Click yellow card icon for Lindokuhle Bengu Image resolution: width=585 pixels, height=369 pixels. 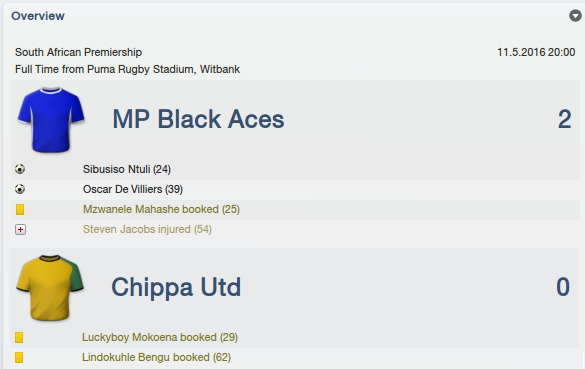pos(19,357)
